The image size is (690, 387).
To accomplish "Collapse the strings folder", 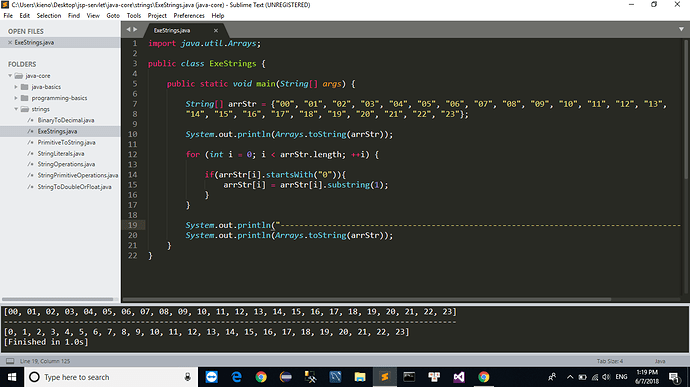I will [16, 109].
